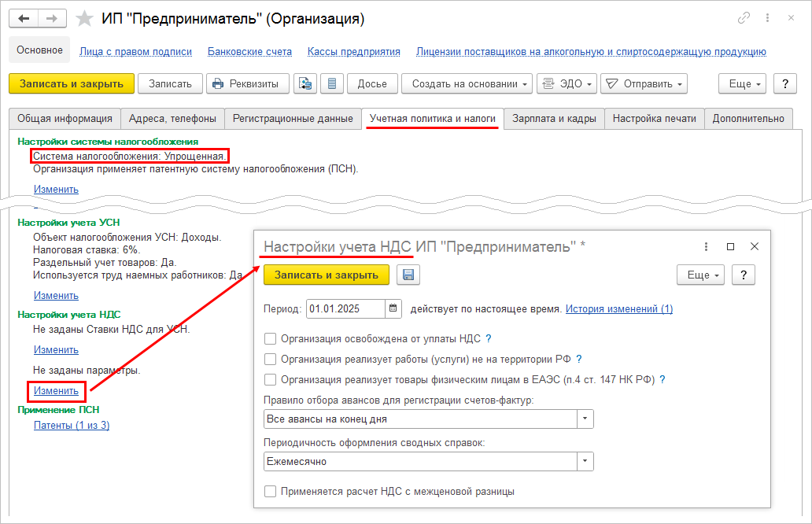
Task: Switch to Общая информация tab
Action: pyautogui.click(x=65, y=119)
